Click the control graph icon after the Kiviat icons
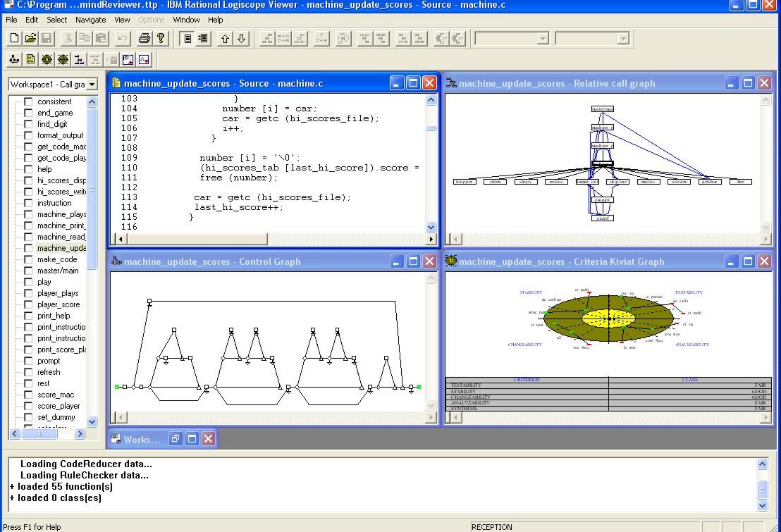781x532 pixels. coord(79,60)
